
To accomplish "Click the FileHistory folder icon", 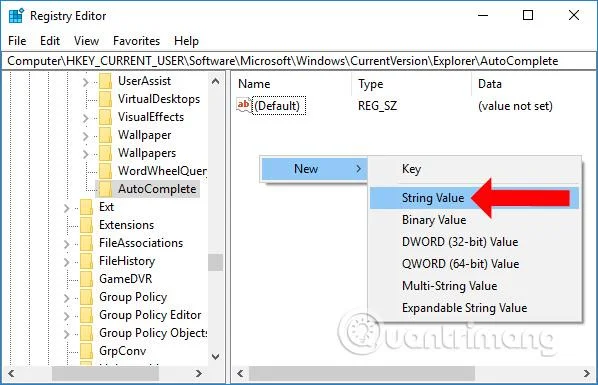I will tap(87, 261).
